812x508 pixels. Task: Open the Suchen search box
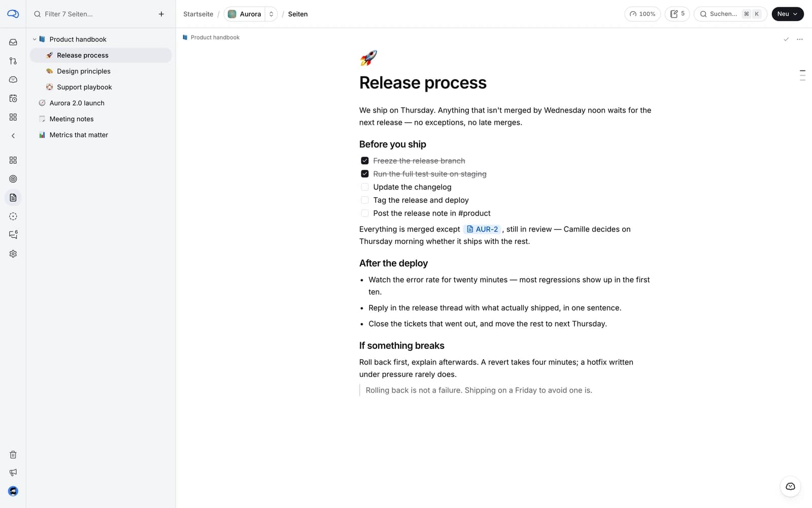tap(730, 14)
